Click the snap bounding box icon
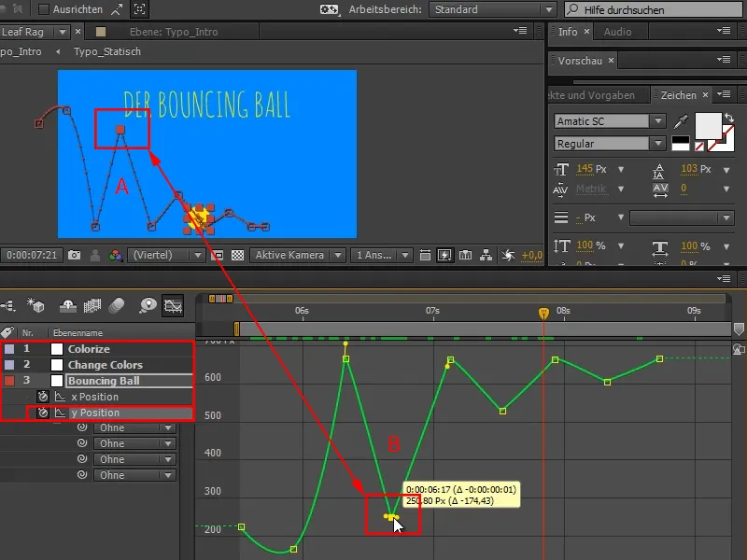This screenshot has height=560, width=747. click(139, 8)
